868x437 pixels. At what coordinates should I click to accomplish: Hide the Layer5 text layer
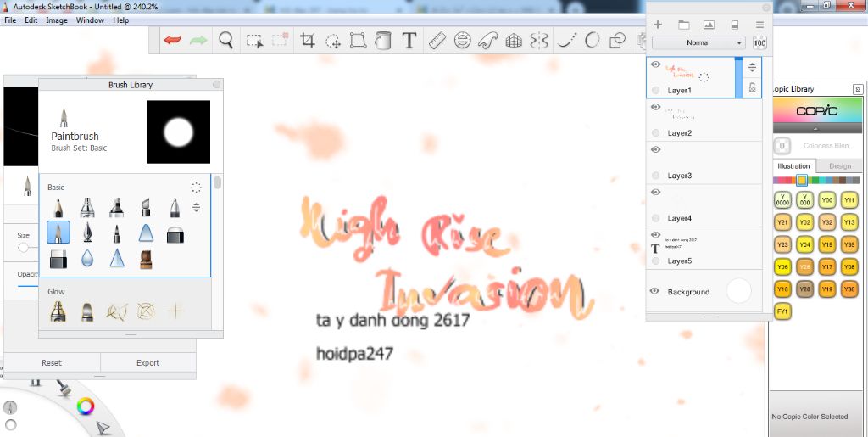point(655,235)
